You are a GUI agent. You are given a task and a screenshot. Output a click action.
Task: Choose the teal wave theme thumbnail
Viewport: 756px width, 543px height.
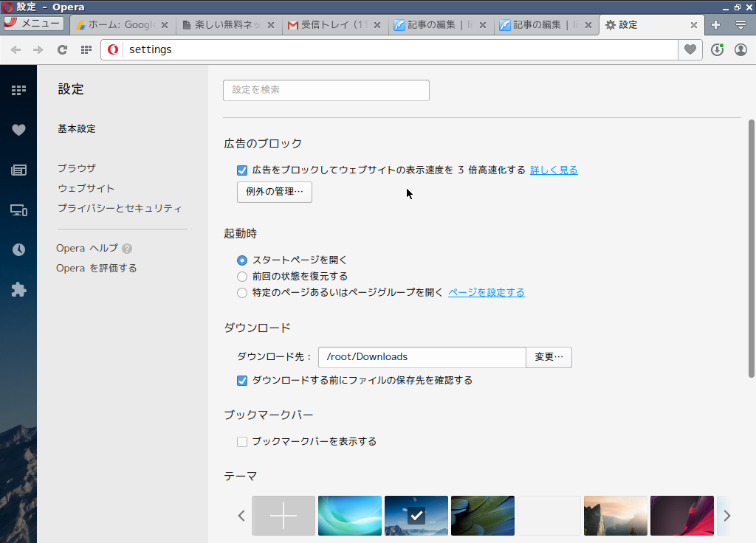tap(349, 516)
